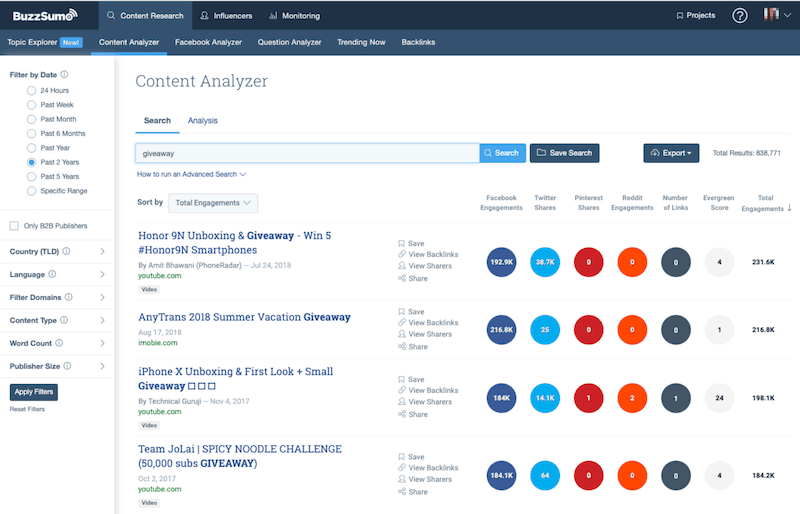Open the AnyTrans 2018 Summer Vacation Giveaway link

point(244,317)
